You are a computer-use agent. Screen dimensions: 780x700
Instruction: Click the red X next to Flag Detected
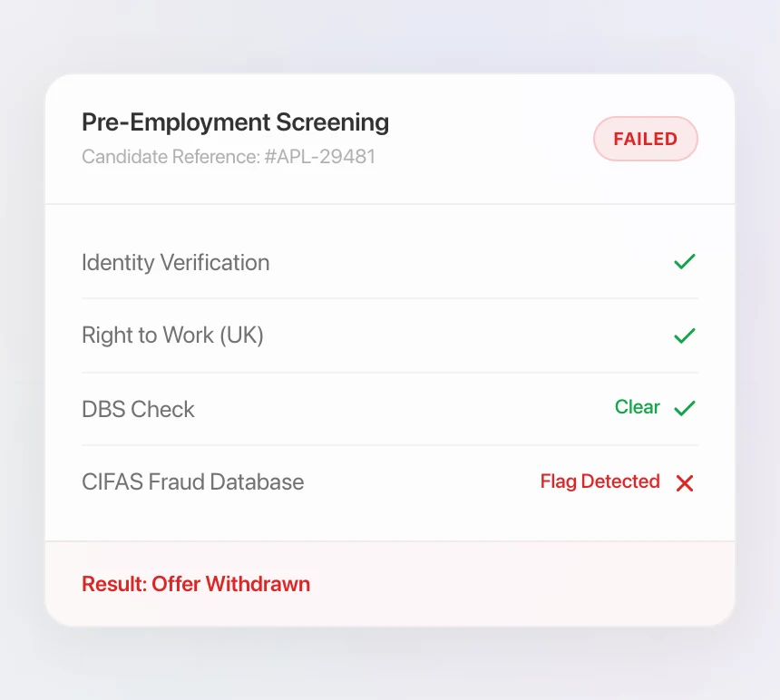pos(685,482)
